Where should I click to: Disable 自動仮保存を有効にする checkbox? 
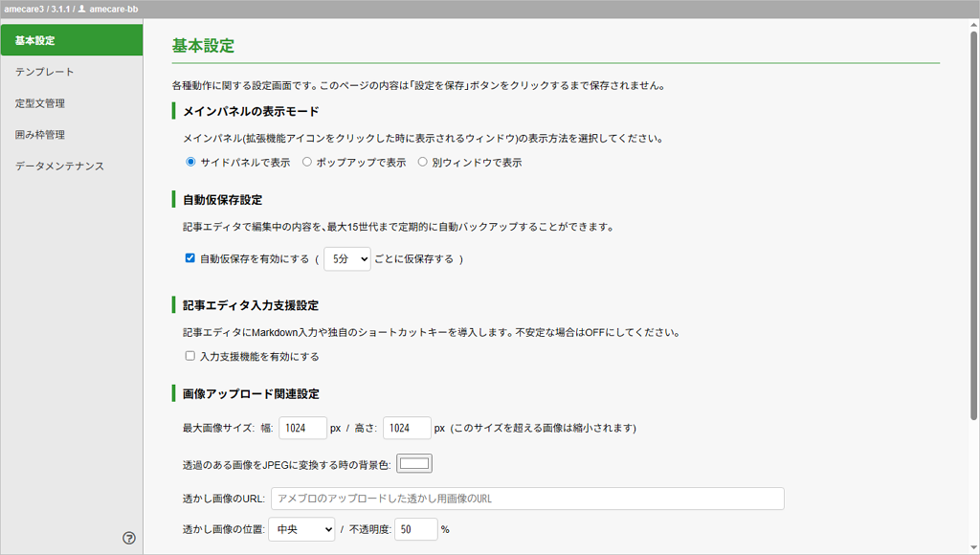[x=190, y=258]
